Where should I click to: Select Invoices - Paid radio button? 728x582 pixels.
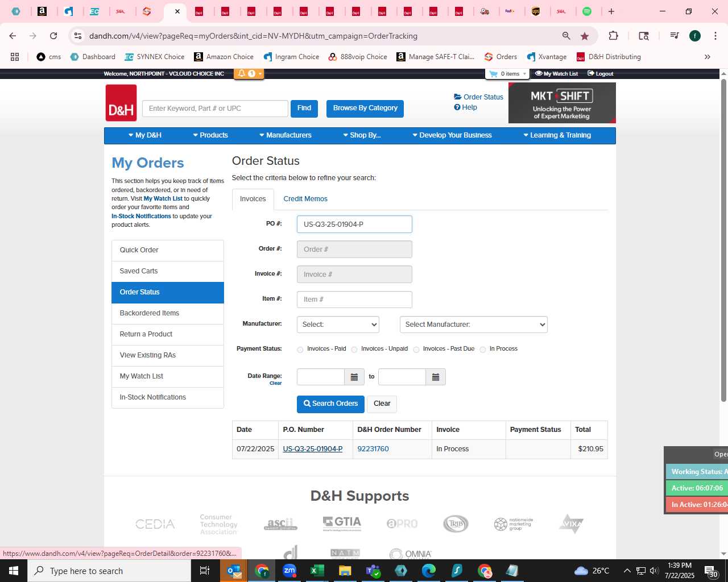click(x=300, y=350)
